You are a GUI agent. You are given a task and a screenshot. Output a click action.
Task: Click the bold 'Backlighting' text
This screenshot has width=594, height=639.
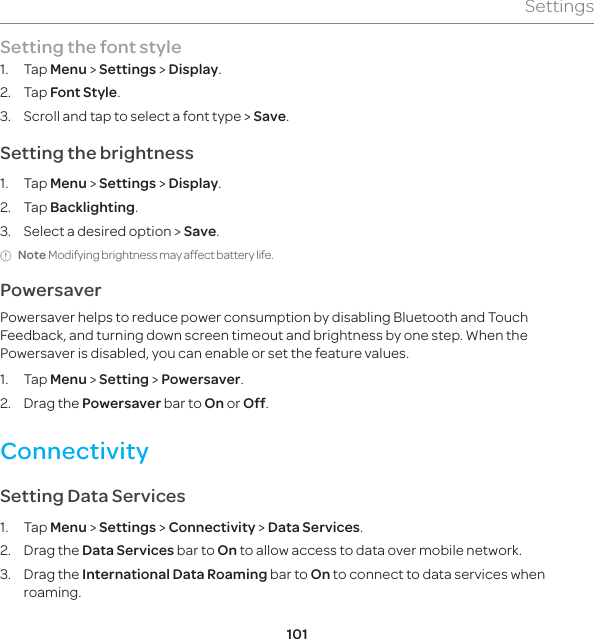pyautogui.click(x=92, y=207)
